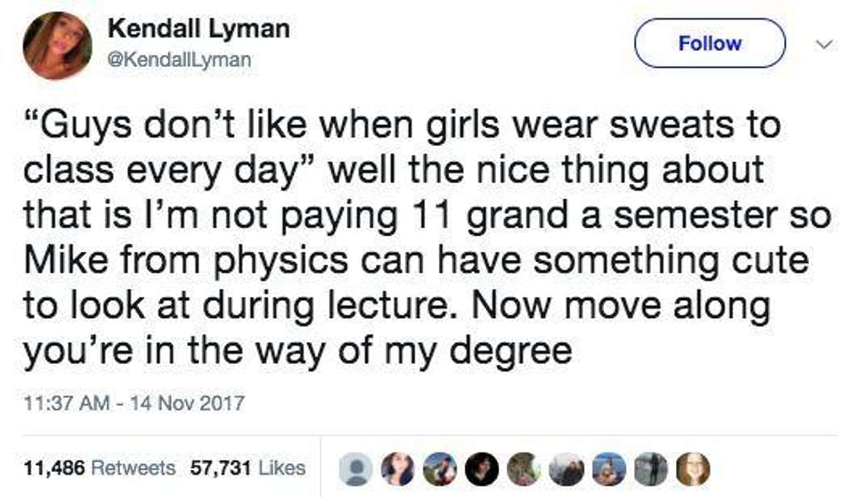Screen dimensions: 868x497
Task: View the 57,731 Likes list
Action: [x=248, y=468]
